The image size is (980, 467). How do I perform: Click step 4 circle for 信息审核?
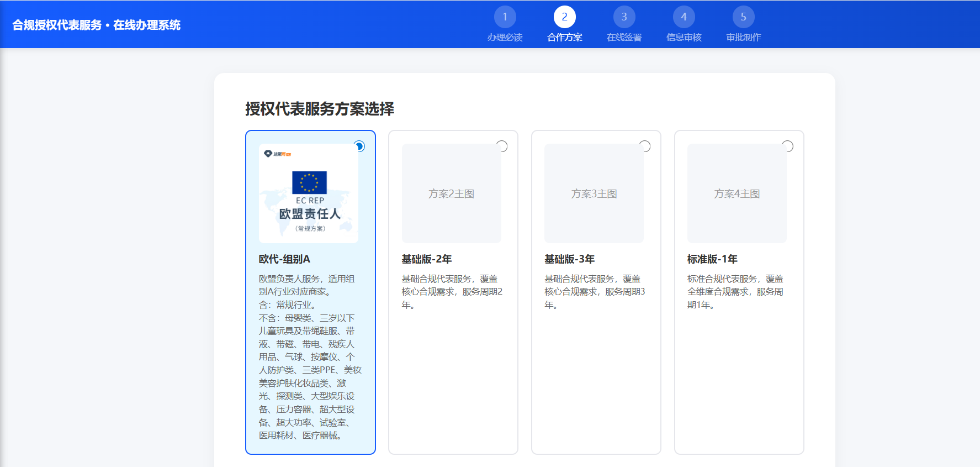[x=684, y=17]
